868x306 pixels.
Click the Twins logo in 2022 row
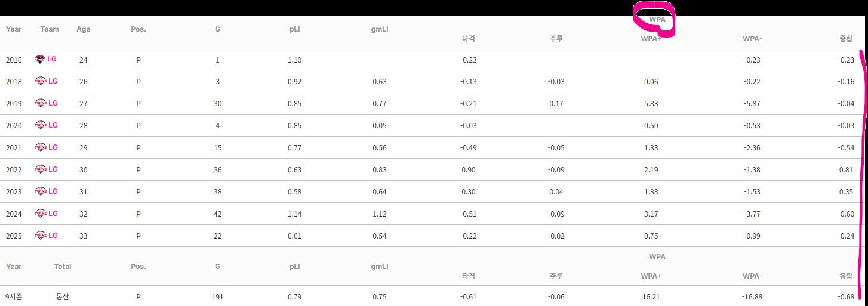point(40,169)
